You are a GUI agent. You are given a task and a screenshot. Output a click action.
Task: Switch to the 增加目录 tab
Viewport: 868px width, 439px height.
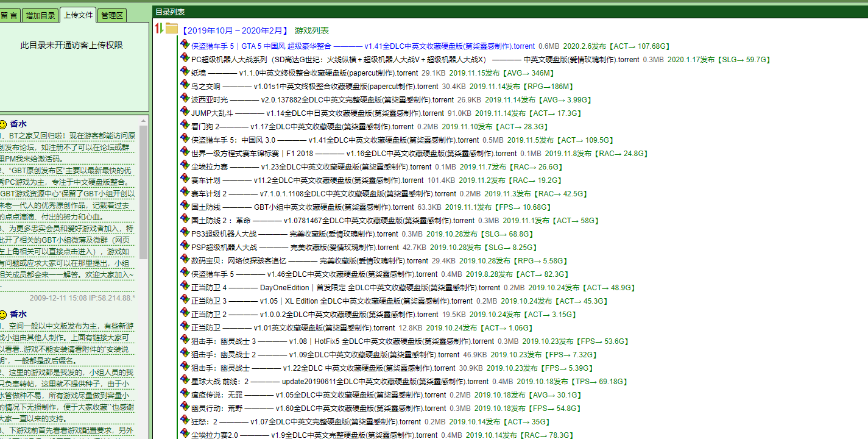coord(40,15)
